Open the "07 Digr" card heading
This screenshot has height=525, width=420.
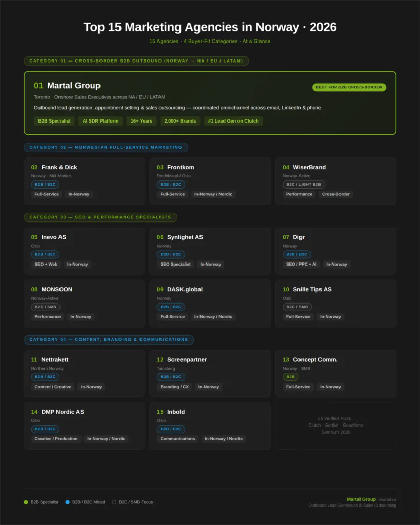coord(294,237)
